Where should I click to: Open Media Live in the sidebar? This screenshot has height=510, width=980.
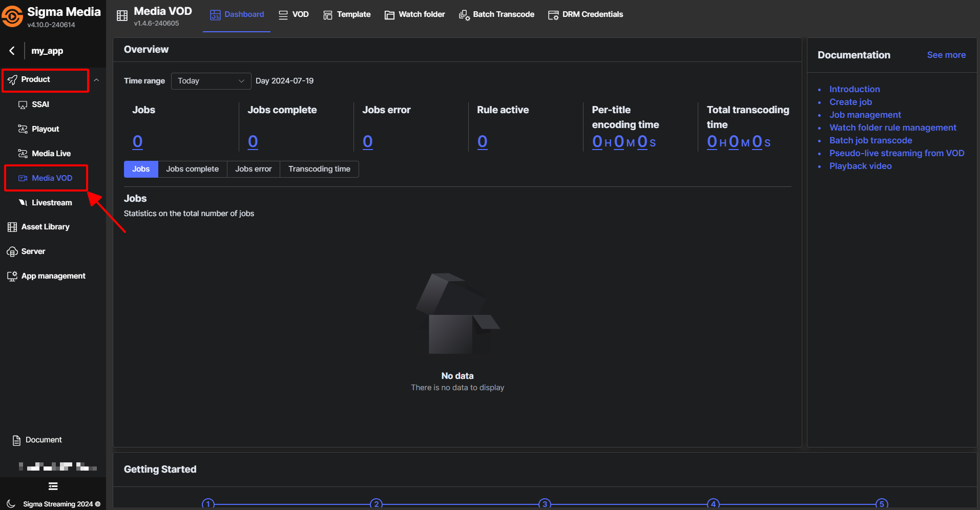(x=51, y=154)
